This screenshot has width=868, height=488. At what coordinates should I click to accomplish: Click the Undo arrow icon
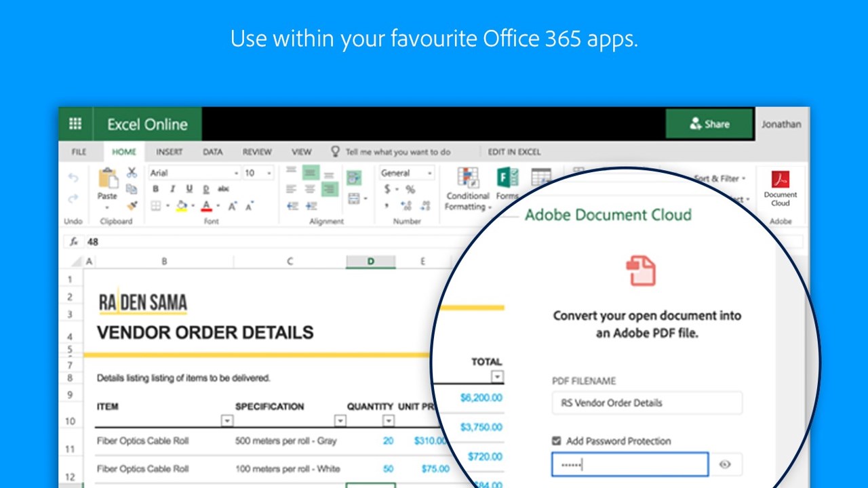click(73, 178)
